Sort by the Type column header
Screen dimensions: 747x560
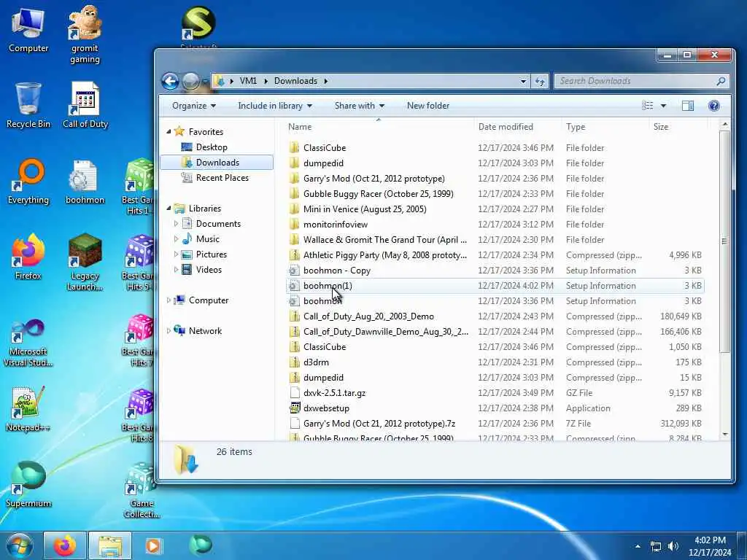point(605,127)
